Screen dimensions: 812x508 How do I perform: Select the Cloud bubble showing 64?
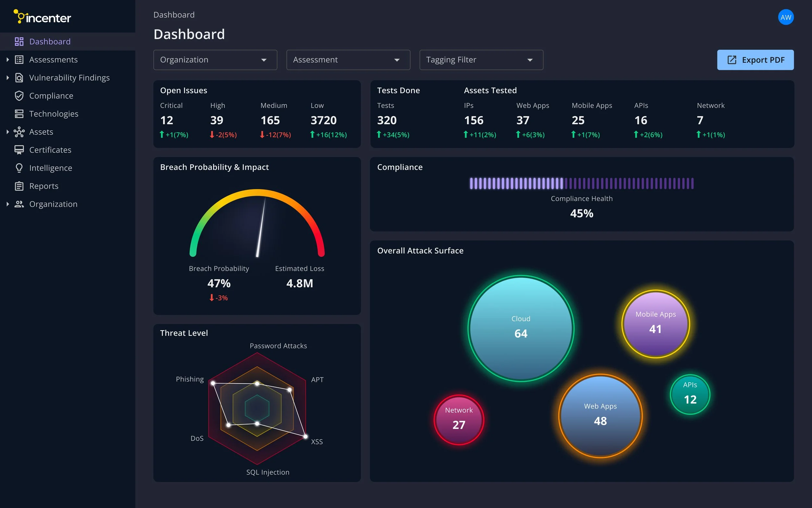521,328
